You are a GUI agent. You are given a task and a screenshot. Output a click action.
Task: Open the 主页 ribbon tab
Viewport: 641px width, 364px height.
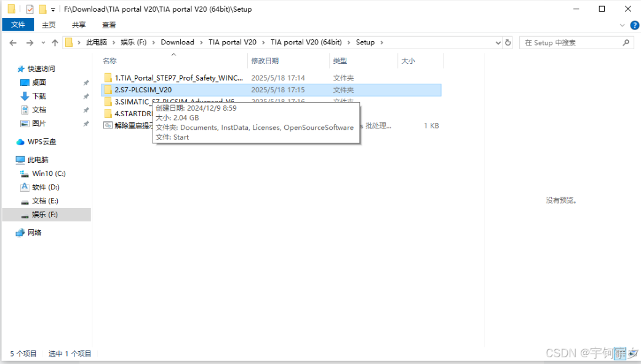[x=49, y=25]
